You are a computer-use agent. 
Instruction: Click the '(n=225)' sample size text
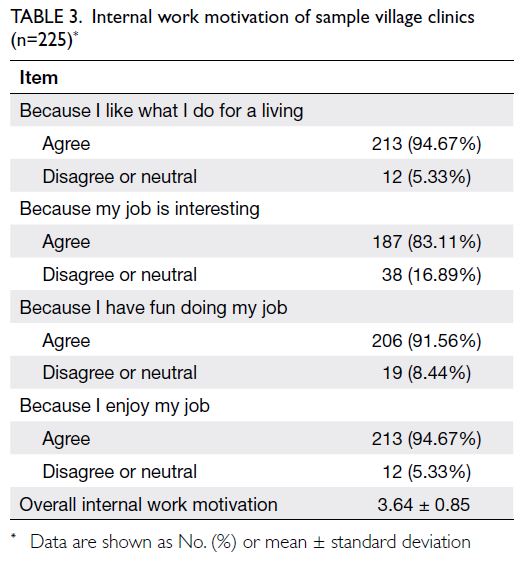pos(42,40)
